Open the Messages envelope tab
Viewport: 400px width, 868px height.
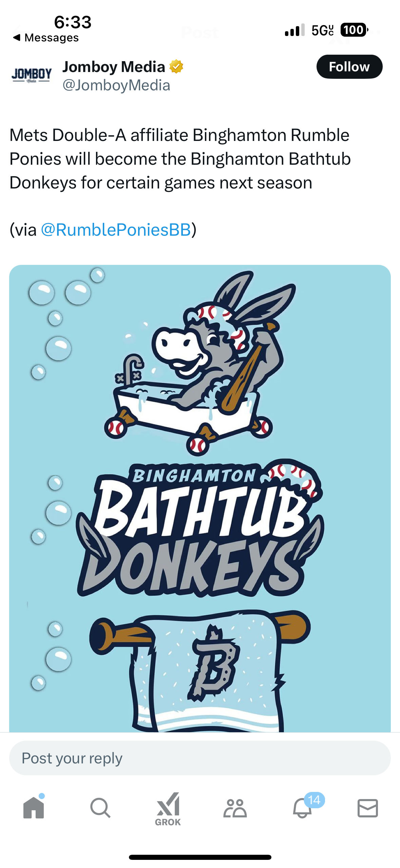[367, 808]
